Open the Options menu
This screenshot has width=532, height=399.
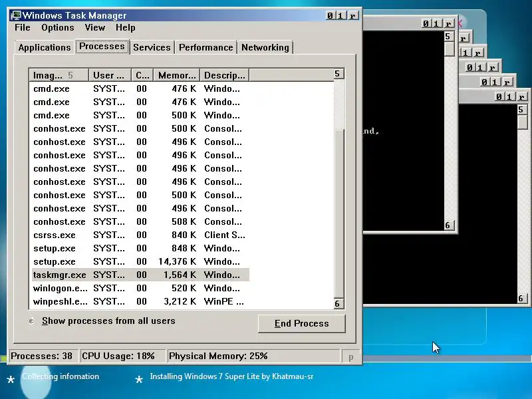(58, 27)
